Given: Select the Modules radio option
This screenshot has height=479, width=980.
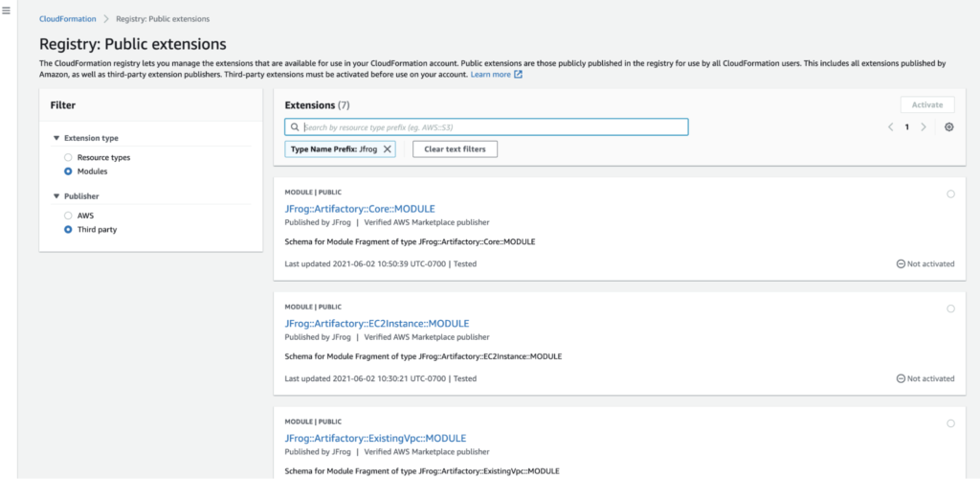Looking at the screenshot, I should click(x=68, y=171).
